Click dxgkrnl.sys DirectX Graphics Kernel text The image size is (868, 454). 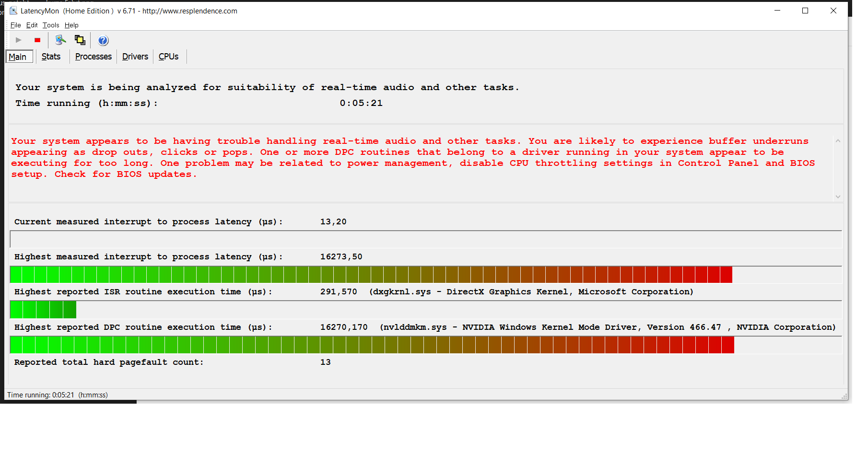(531, 291)
